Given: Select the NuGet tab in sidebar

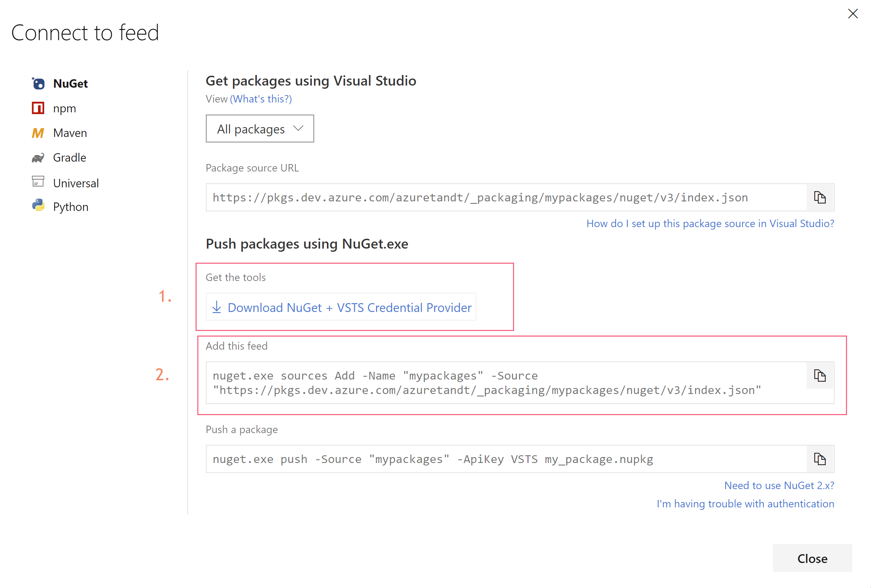Looking at the screenshot, I should [x=70, y=83].
